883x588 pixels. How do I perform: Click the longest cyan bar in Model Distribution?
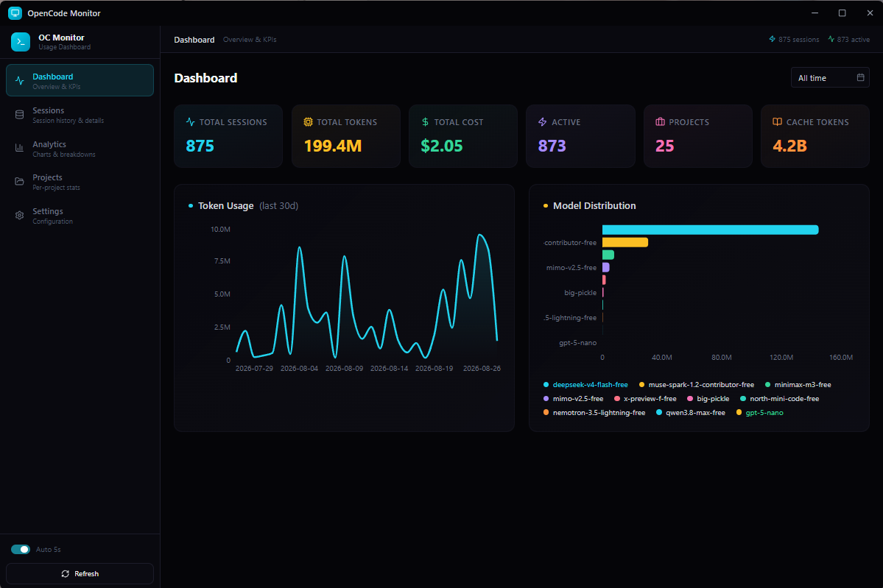coord(710,230)
